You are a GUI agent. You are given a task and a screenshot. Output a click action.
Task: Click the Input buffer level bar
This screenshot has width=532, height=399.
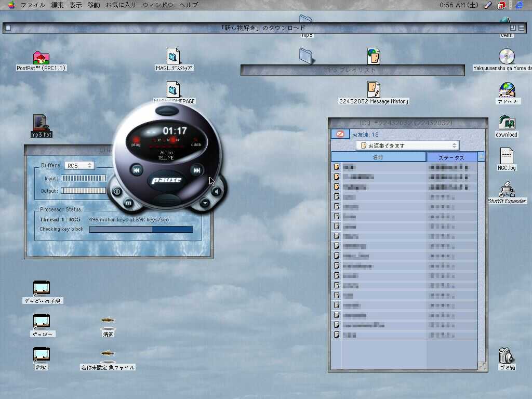click(x=84, y=178)
